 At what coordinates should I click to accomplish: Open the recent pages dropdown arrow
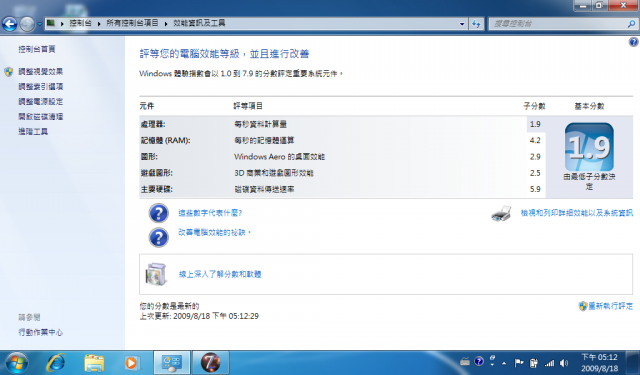point(39,24)
